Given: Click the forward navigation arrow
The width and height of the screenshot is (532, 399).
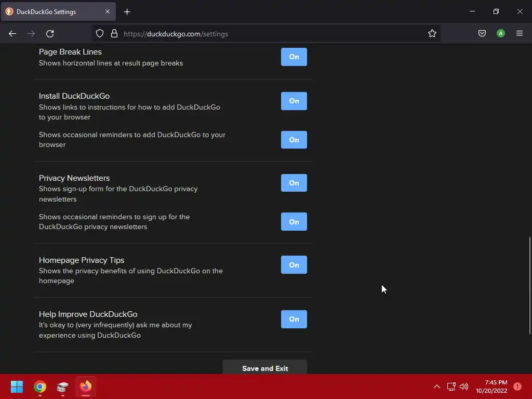Looking at the screenshot, I should pyautogui.click(x=31, y=34).
